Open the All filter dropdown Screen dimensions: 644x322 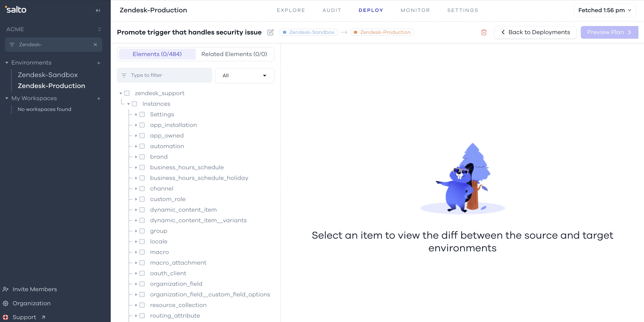coord(244,76)
